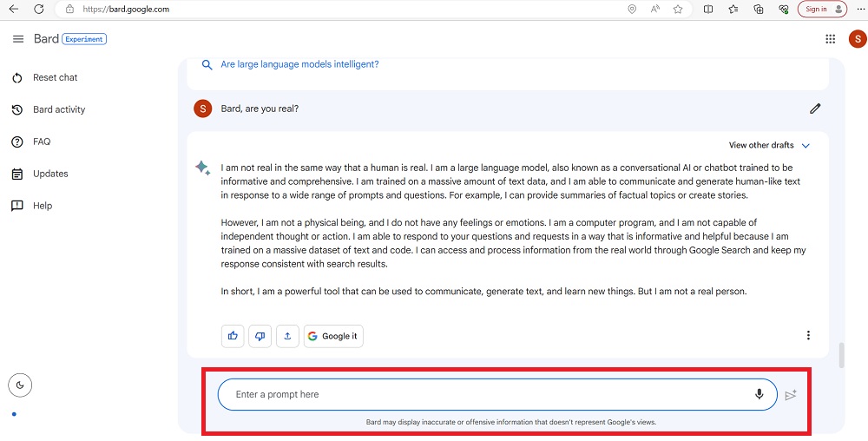The width and height of the screenshot is (868, 441).
Task: Click thumbs down on the response
Action: pos(260,336)
